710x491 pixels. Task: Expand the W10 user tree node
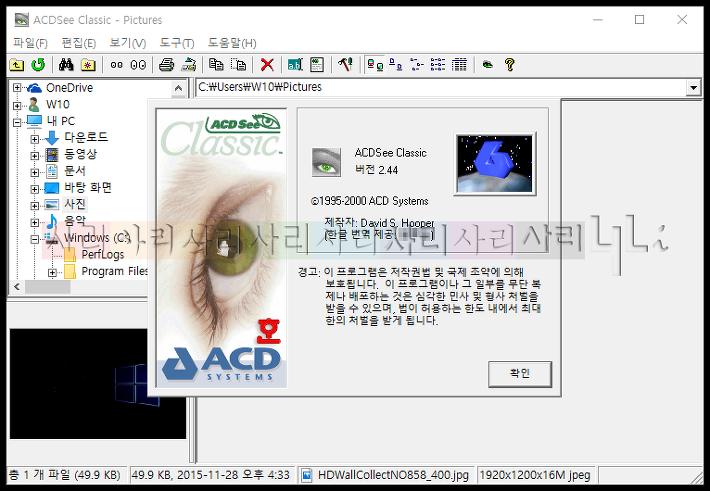pyautogui.click(x=17, y=106)
